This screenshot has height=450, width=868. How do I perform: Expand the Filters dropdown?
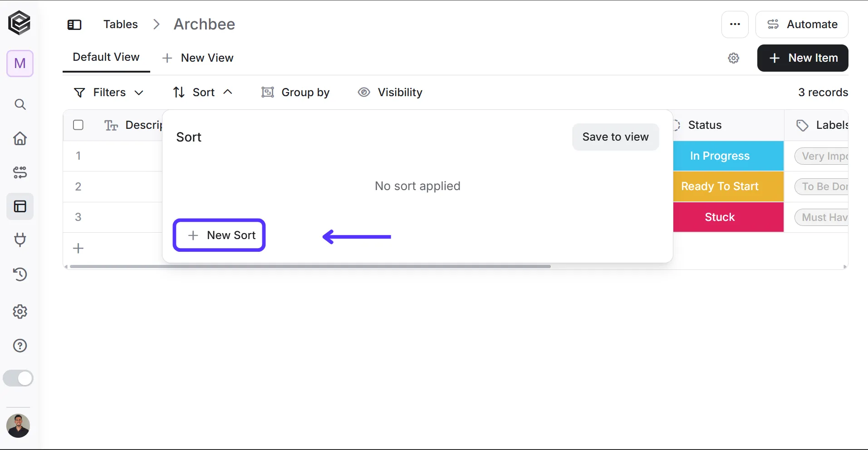(x=109, y=93)
